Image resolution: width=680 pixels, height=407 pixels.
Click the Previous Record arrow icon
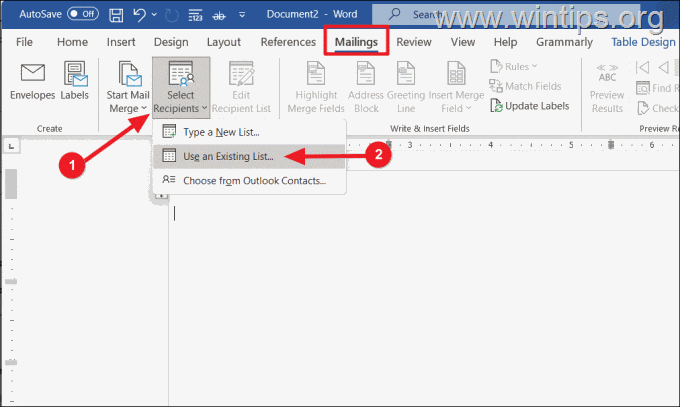(663, 67)
